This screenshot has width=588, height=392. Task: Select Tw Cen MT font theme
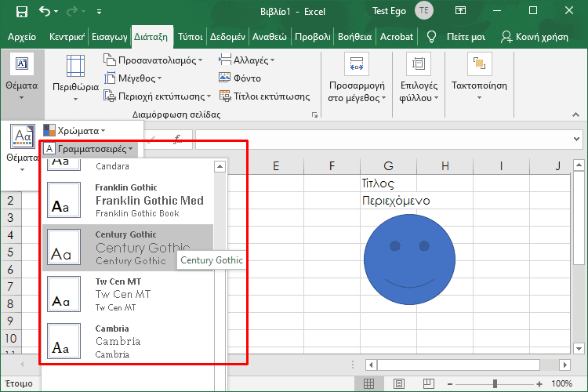128,295
